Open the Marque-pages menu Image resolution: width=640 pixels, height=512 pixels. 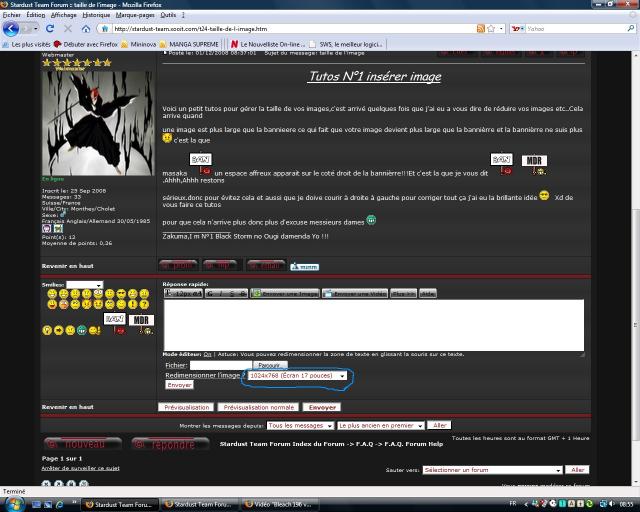(135, 15)
